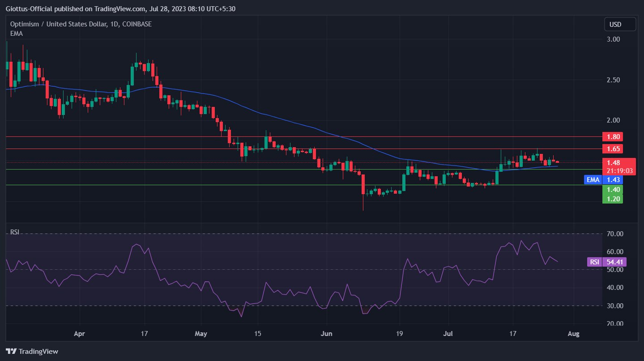The height and width of the screenshot is (361, 644).
Task: Click the 3.00 price scale value
Action: [x=612, y=39]
